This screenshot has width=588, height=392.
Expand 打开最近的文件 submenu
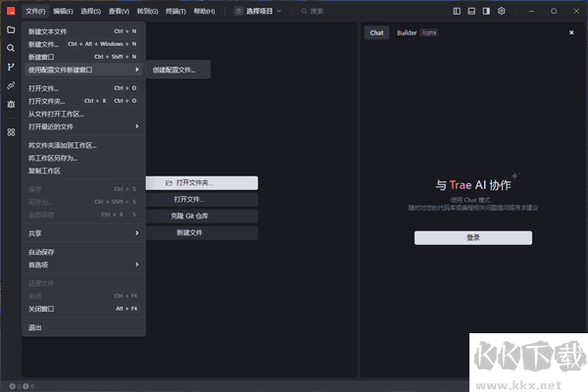(x=83, y=126)
